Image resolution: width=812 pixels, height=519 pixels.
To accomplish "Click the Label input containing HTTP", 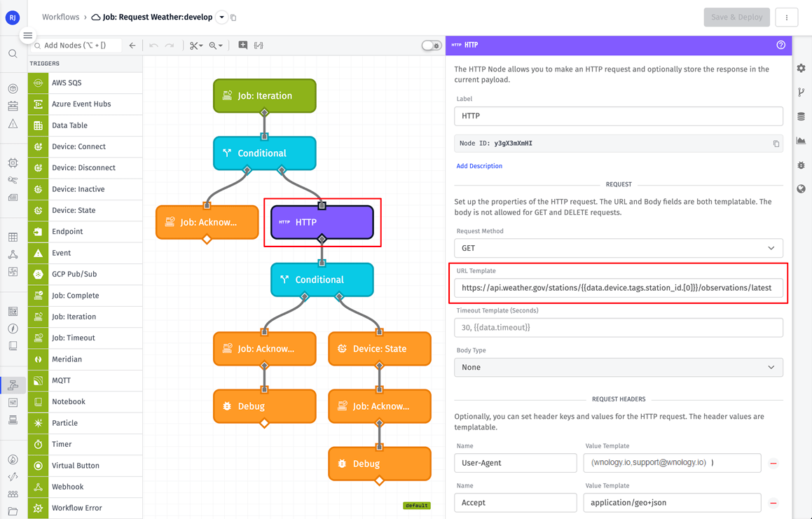I will coord(619,116).
